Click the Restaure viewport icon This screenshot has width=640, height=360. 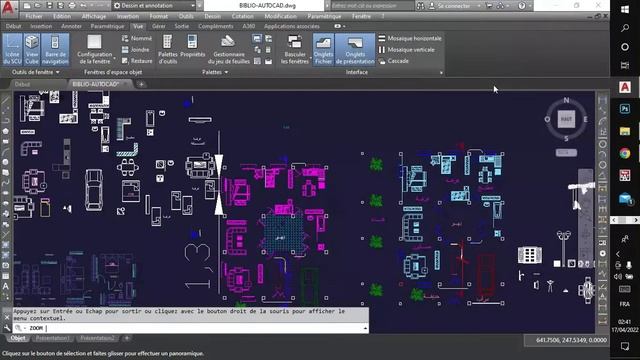pyautogui.click(x=137, y=61)
